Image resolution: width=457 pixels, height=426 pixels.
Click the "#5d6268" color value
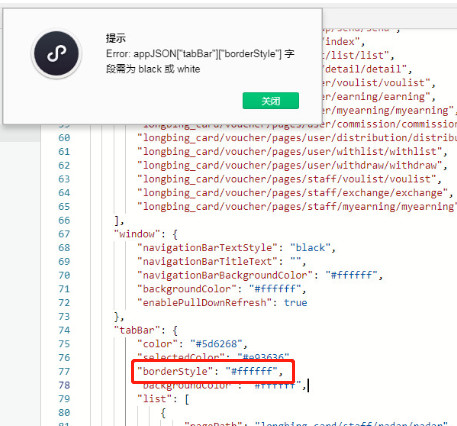coord(216,344)
